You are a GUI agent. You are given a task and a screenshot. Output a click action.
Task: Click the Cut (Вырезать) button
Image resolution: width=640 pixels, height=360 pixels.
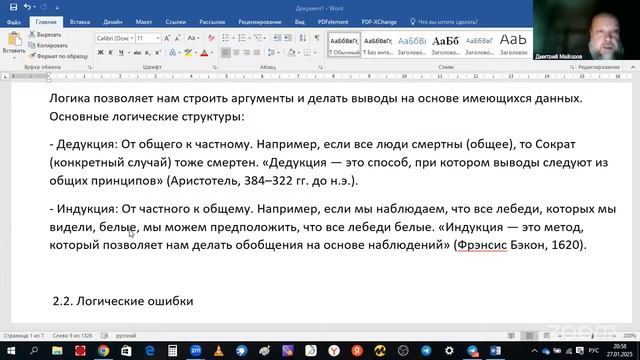click(x=45, y=35)
